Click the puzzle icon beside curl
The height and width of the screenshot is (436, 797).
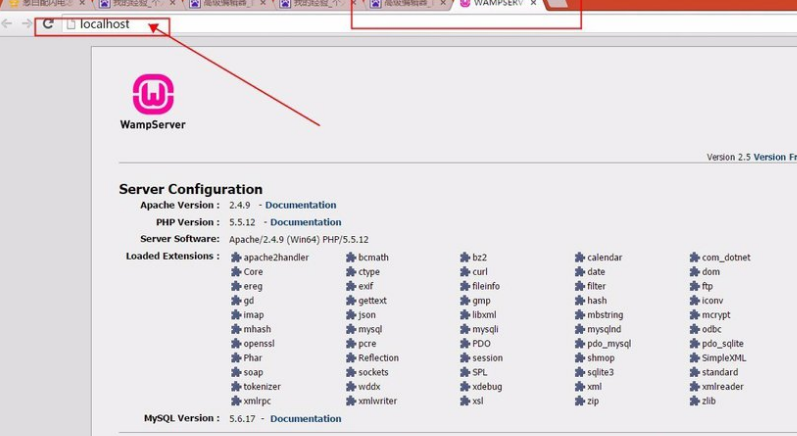point(465,271)
